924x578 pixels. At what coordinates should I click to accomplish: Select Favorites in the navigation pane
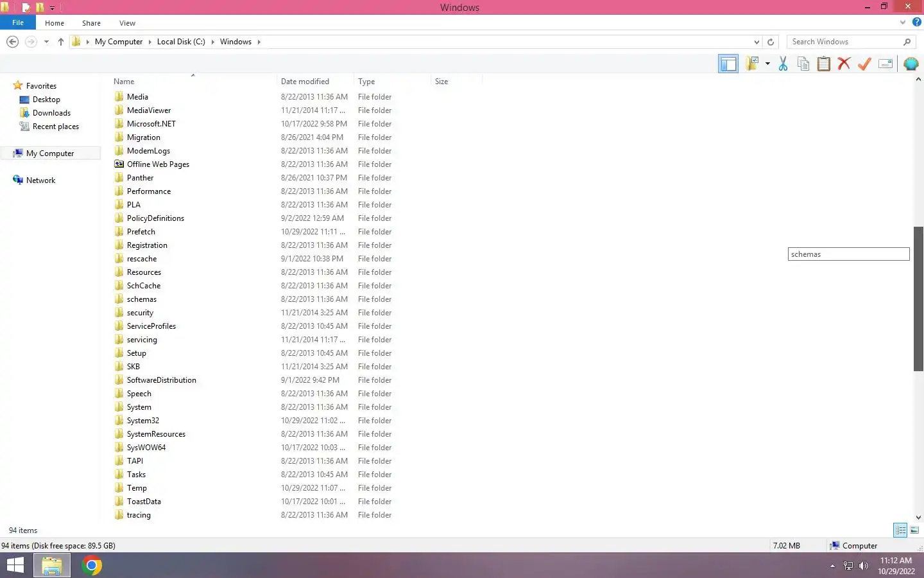[x=41, y=86]
